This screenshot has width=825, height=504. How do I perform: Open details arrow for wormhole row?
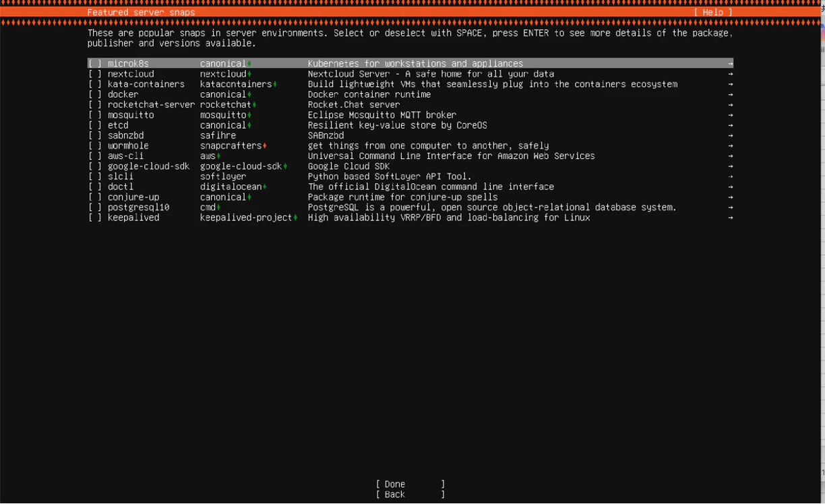coord(730,146)
